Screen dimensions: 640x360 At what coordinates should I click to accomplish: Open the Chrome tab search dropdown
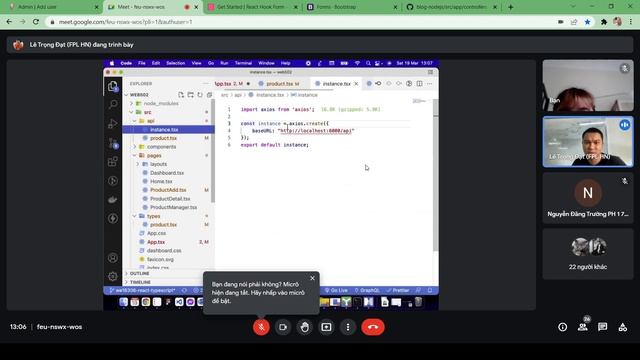pyautogui.click(x=573, y=7)
